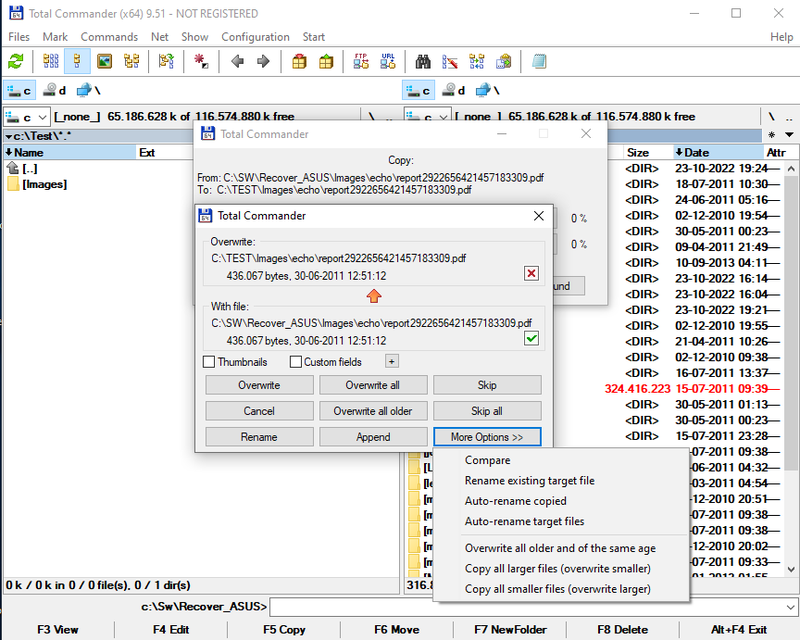Enable the Custom fields checkbox

click(295, 362)
